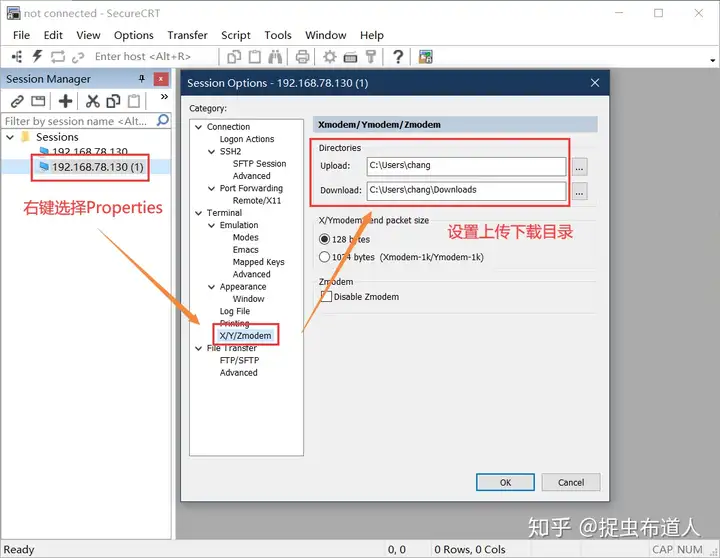This screenshot has width=720, height=558.
Task: Select Remote/X11 category
Action: pyautogui.click(x=257, y=200)
